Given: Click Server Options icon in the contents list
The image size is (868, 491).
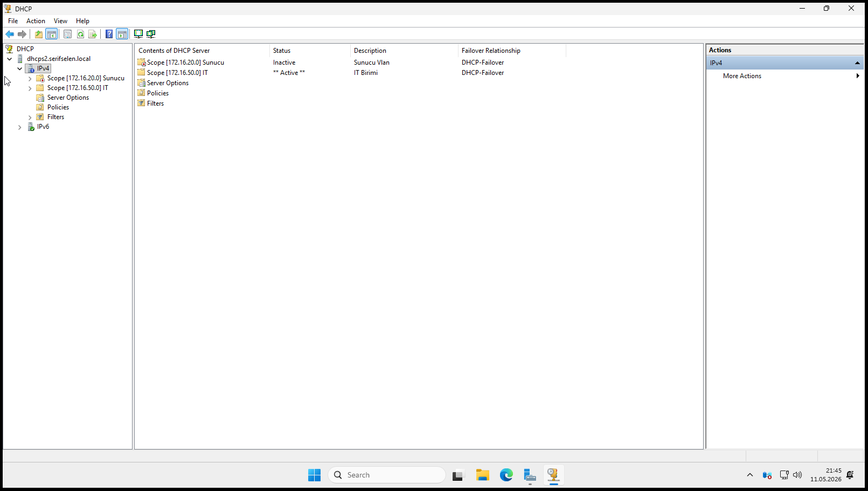Looking at the screenshot, I should (141, 83).
